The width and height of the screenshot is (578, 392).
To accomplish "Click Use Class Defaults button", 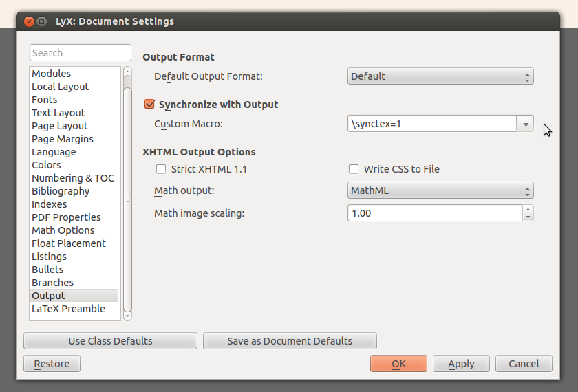I will click(x=110, y=341).
